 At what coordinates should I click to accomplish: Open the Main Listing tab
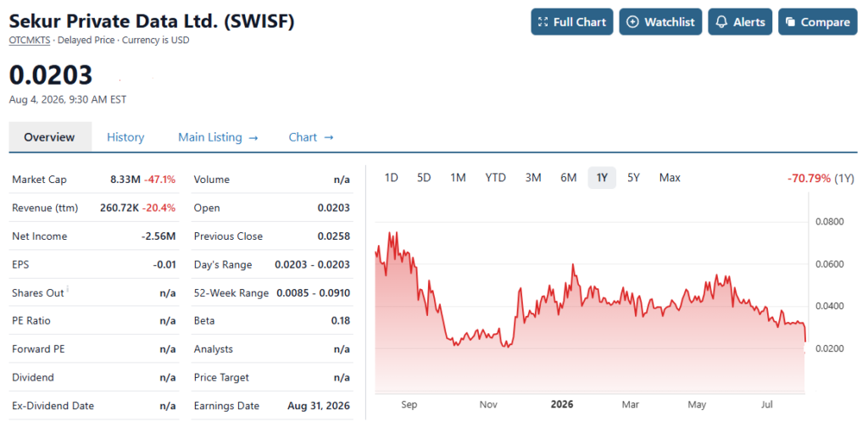218,137
